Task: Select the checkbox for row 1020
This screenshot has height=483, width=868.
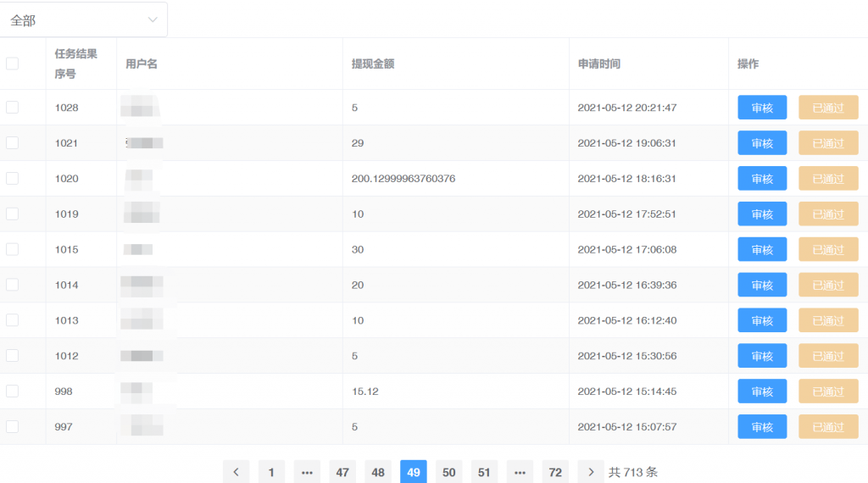Action: click(x=12, y=179)
